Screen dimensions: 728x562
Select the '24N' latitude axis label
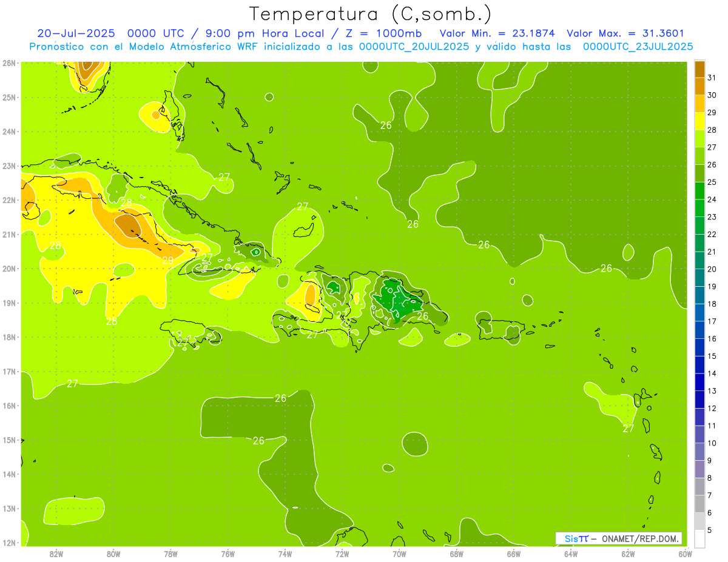click(8, 132)
